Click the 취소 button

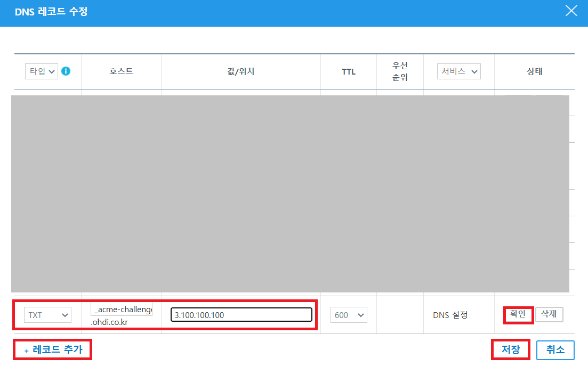tap(555, 350)
